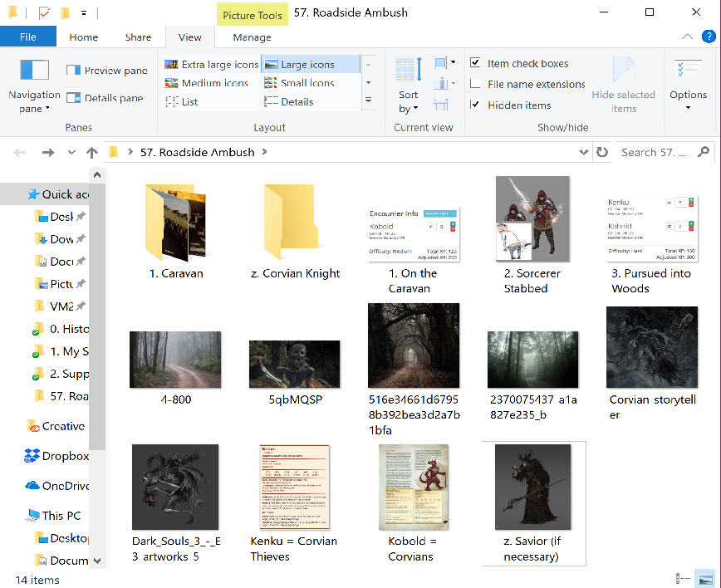The image size is (721, 588).
Task: Go back with the Back arrow
Action: click(19, 152)
